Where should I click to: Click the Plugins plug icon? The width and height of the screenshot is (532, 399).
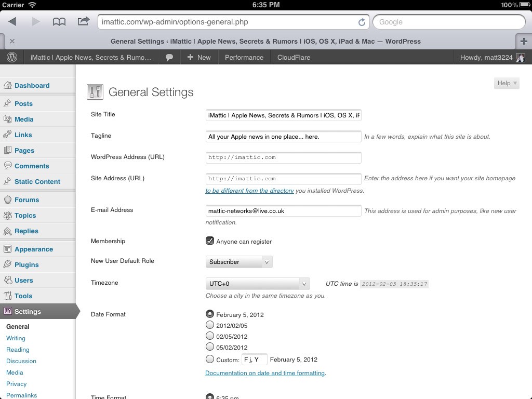7,264
